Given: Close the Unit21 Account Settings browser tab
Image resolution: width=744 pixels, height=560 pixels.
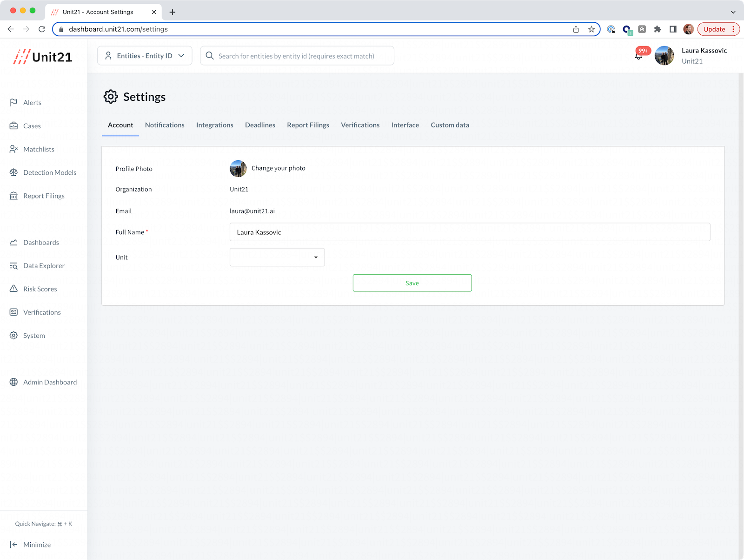Looking at the screenshot, I should coord(154,12).
